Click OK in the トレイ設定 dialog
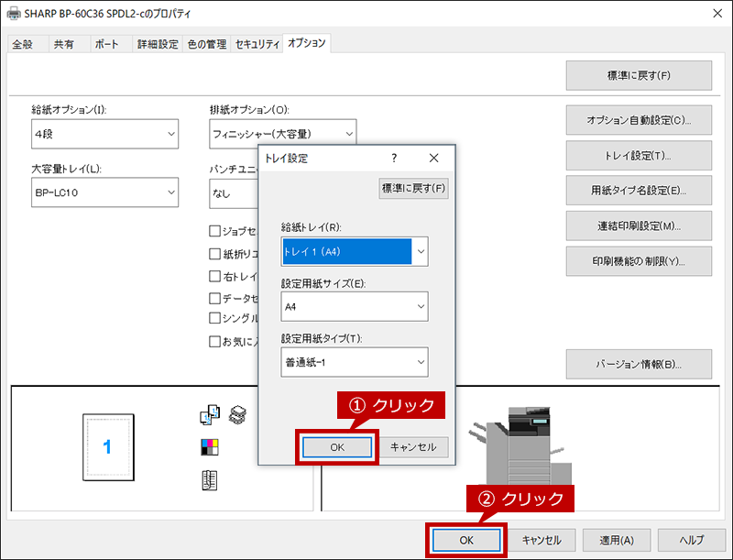Screen dimensions: 733x560 tap(336, 447)
